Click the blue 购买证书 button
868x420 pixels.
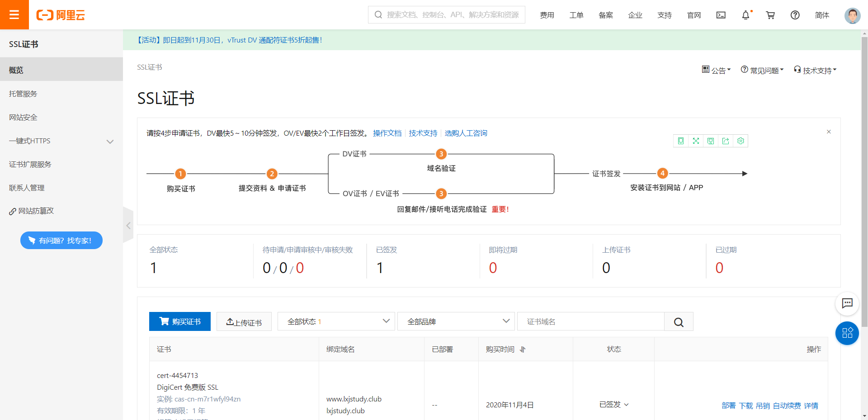click(x=180, y=321)
